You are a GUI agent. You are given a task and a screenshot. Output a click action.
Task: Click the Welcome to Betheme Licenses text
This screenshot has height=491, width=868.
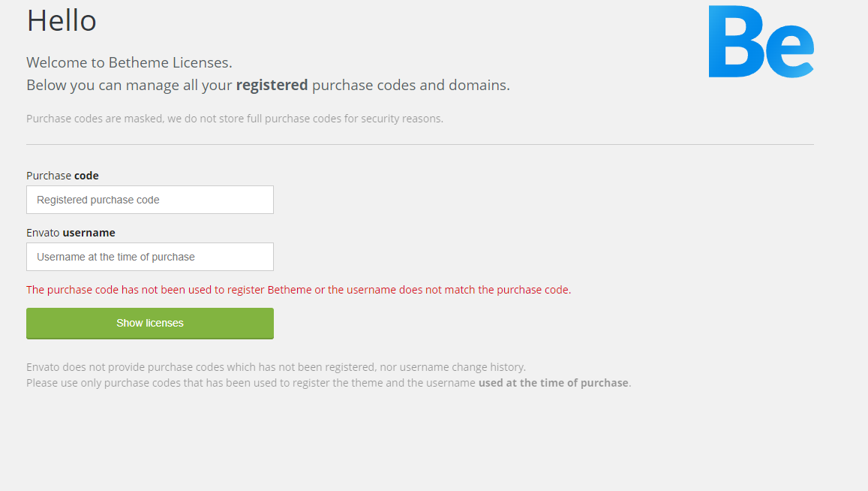[x=129, y=62]
